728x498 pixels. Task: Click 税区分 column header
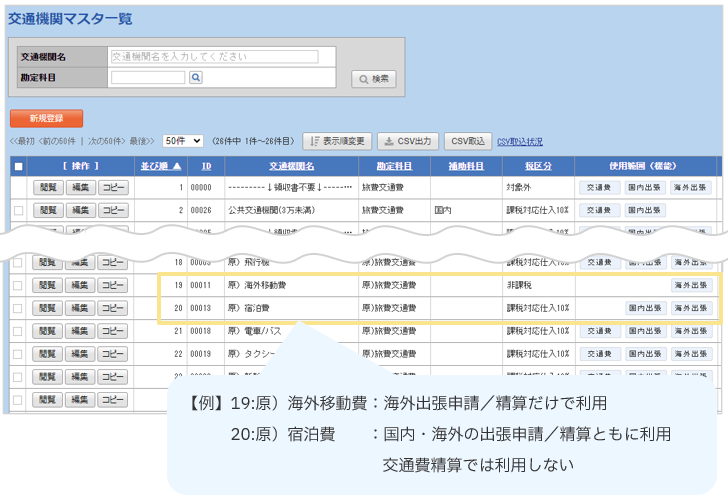click(535, 166)
